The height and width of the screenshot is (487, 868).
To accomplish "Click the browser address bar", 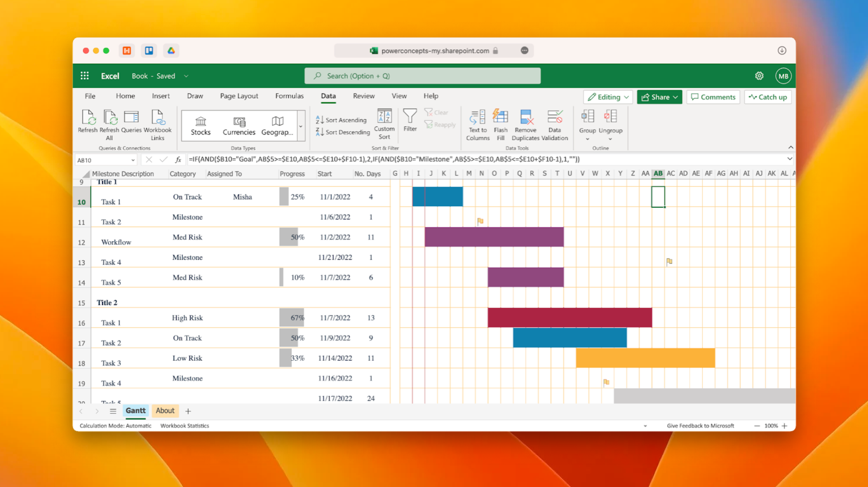I will tap(433, 51).
